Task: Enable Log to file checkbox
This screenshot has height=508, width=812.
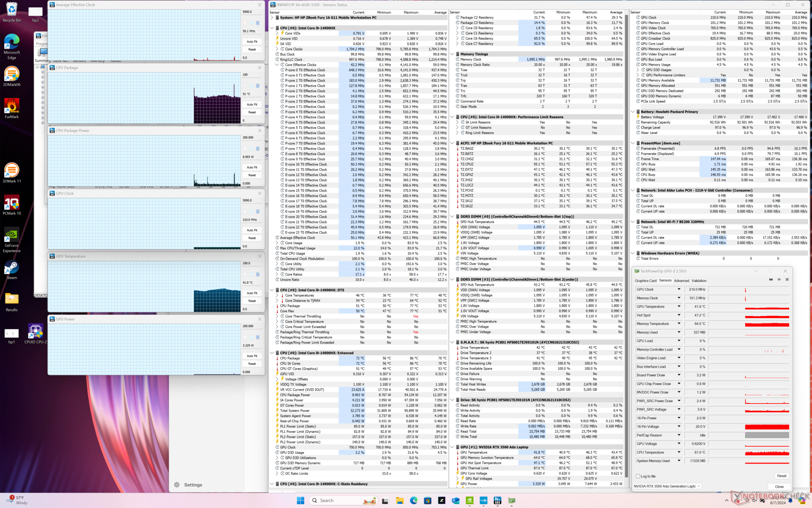Action: [638, 476]
